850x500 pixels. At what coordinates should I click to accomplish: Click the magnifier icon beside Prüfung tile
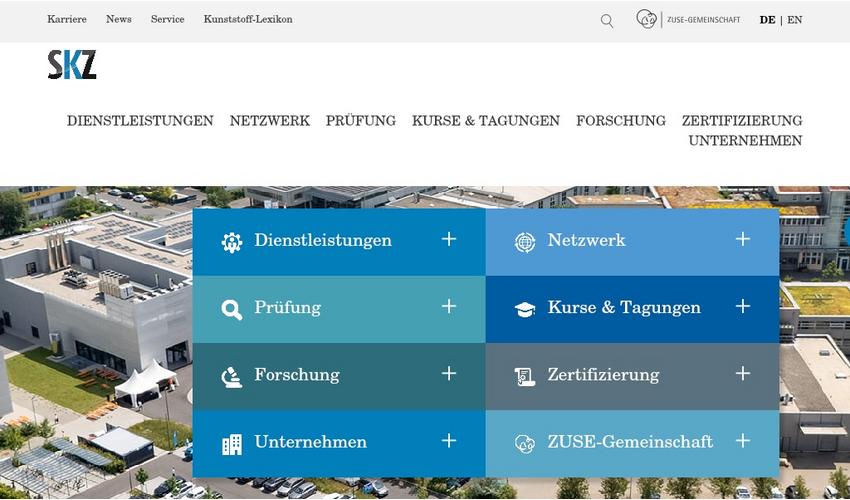pyautogui.click(x=231, y=310)
